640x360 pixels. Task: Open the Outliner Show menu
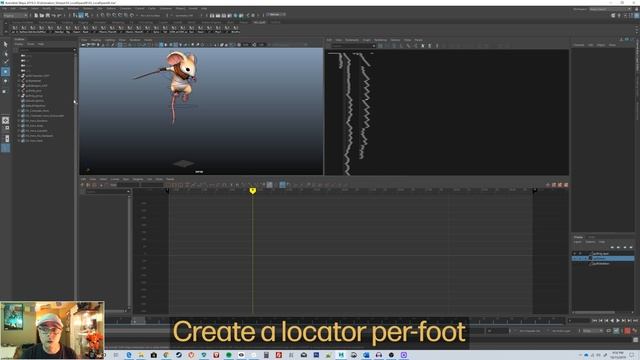[31, 44]
